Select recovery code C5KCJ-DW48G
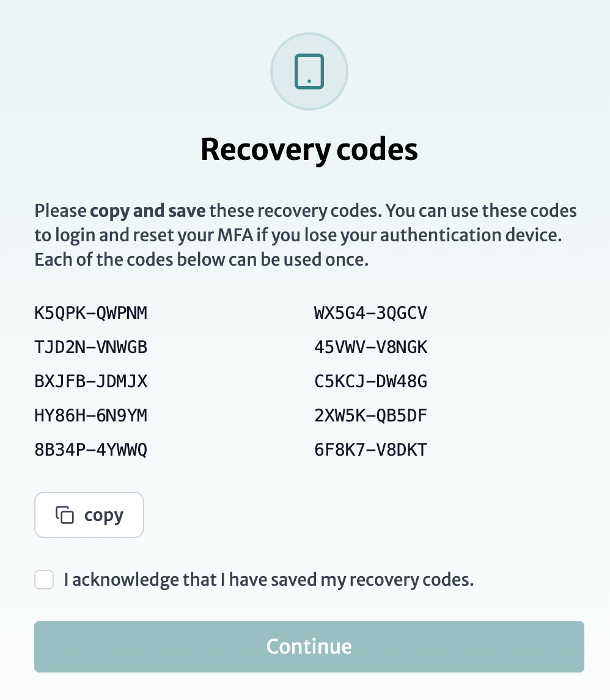 [x=371, y=381]
